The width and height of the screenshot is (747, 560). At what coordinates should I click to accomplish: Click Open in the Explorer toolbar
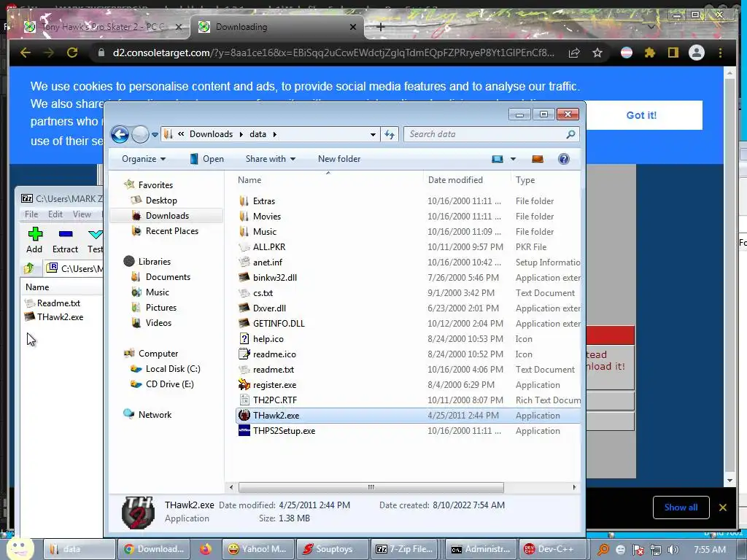point(206,159)
